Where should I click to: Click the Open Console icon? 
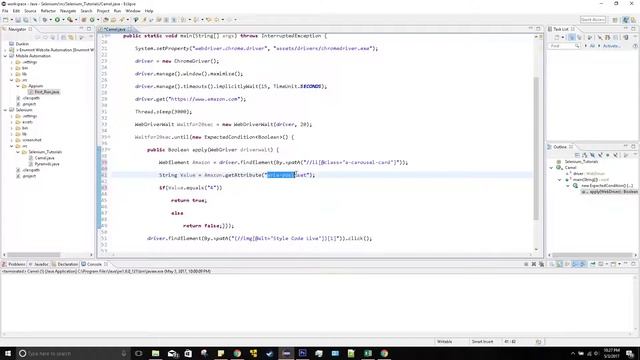tap(613, 264)
